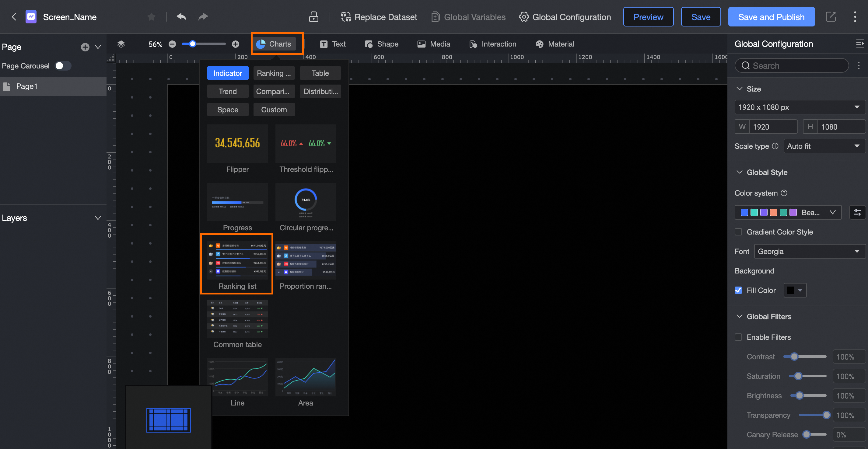Collapse the Page panel chevron
The height and width of the screenshot is (449, 868).
(x=98, y=47)
